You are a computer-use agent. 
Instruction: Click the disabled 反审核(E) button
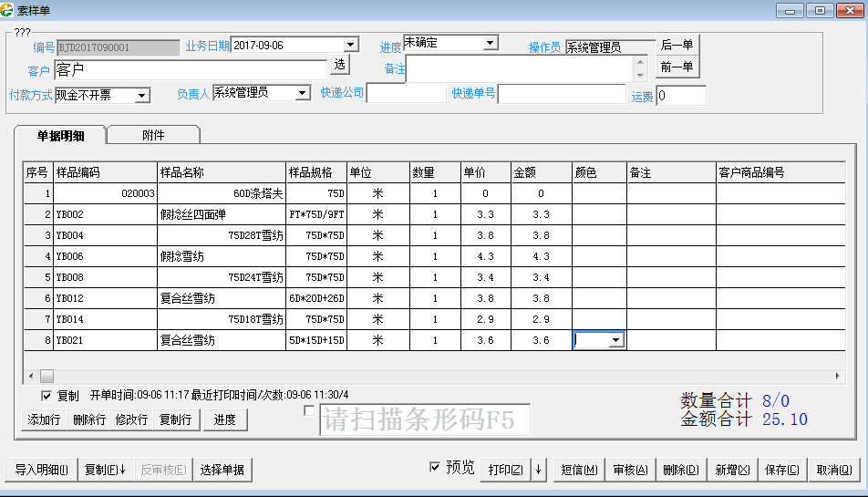[163, 470]
